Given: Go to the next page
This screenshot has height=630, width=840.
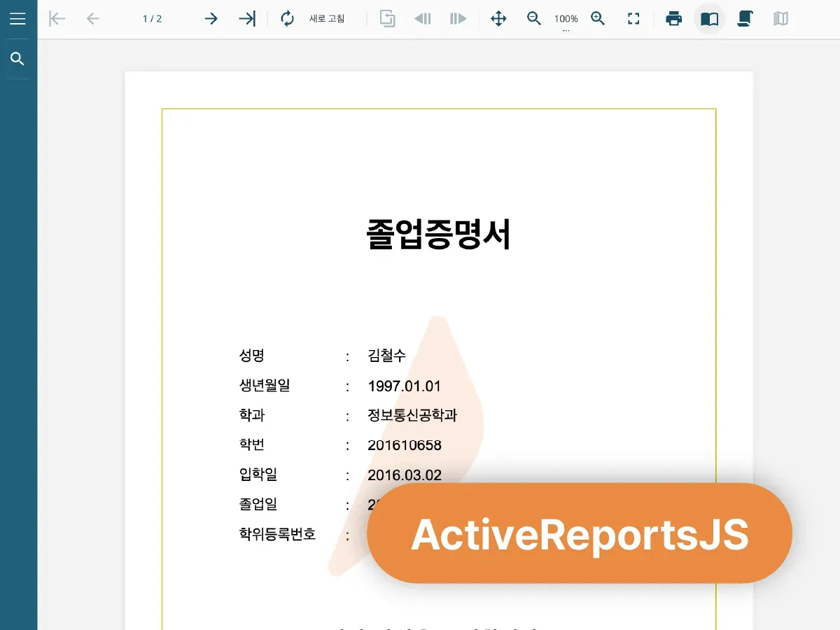Looking at the screenshot, I should tap(211, 19).
